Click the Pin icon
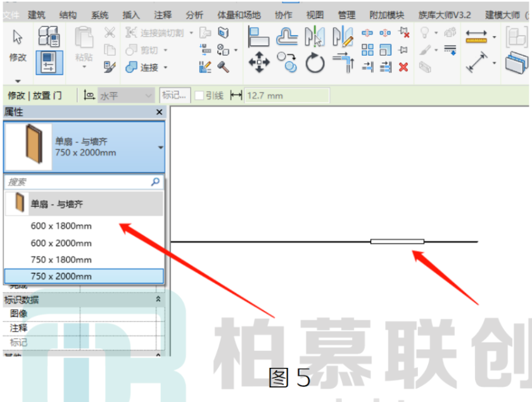Image resolution: width=532 pixels, height=402 pixels. pyautogui.click(x=403, y=50)
